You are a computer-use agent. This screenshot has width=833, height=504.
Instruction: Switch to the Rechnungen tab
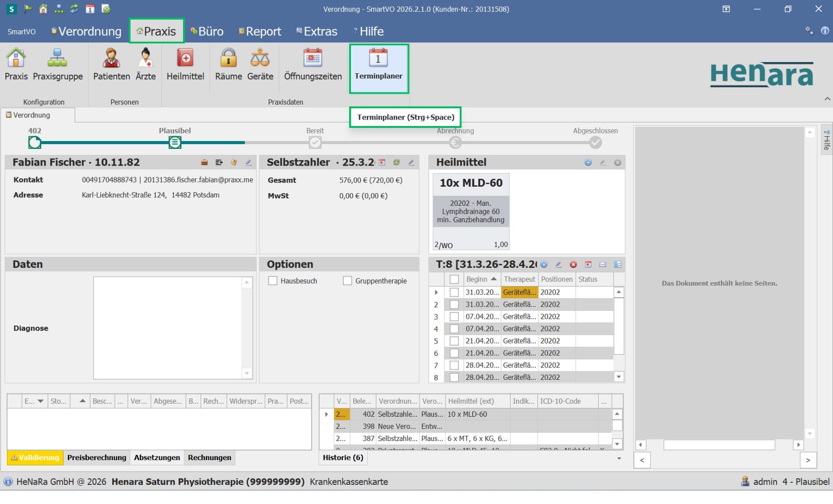click(210, 458)
